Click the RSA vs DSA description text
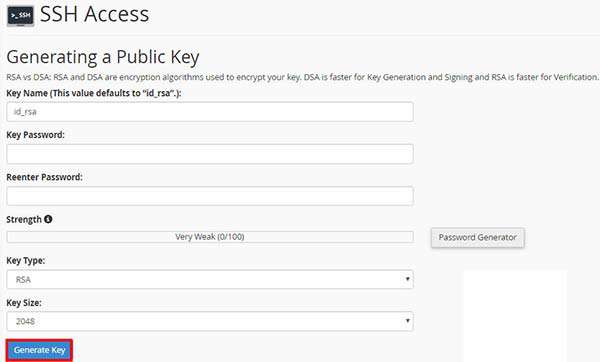The height and width of the screenshot is (362, 600). pyautogui.click(x=302, y=77)
